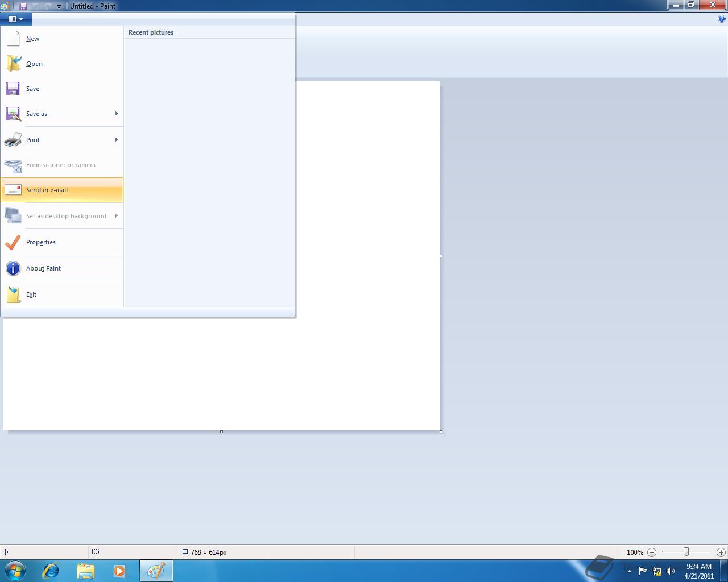Open the Windows Start button
The height and width of the screenshot is (582, 728).
(x=15, y=571)
